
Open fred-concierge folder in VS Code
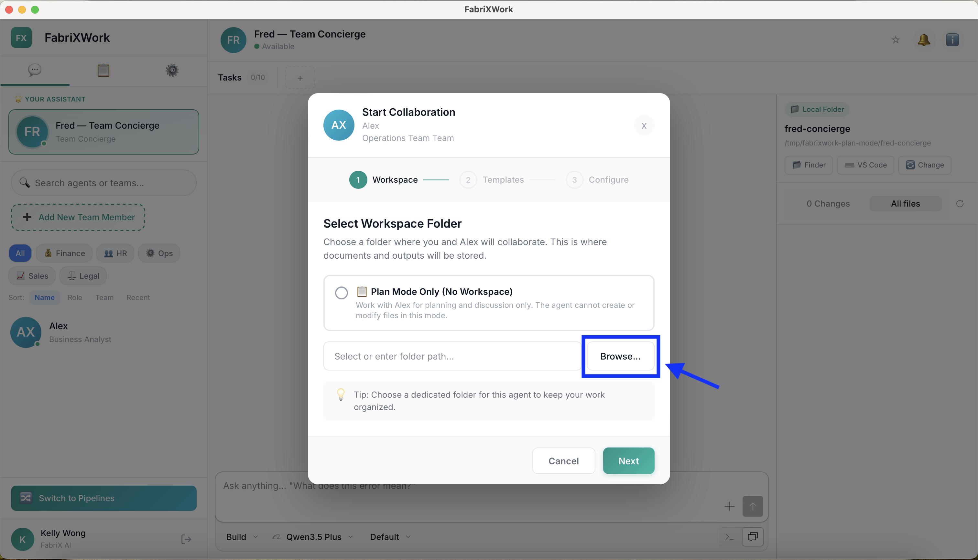865,165
